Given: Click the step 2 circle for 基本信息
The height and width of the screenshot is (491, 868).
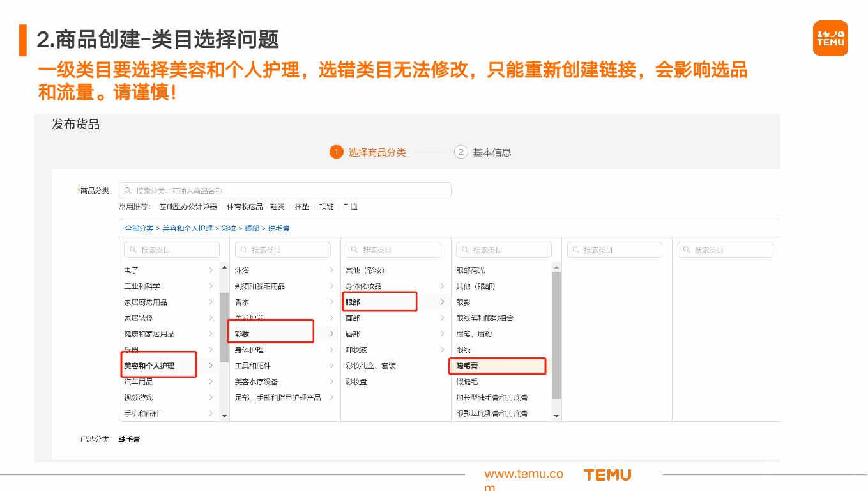Looking at the screenshot, I should 461,152.
